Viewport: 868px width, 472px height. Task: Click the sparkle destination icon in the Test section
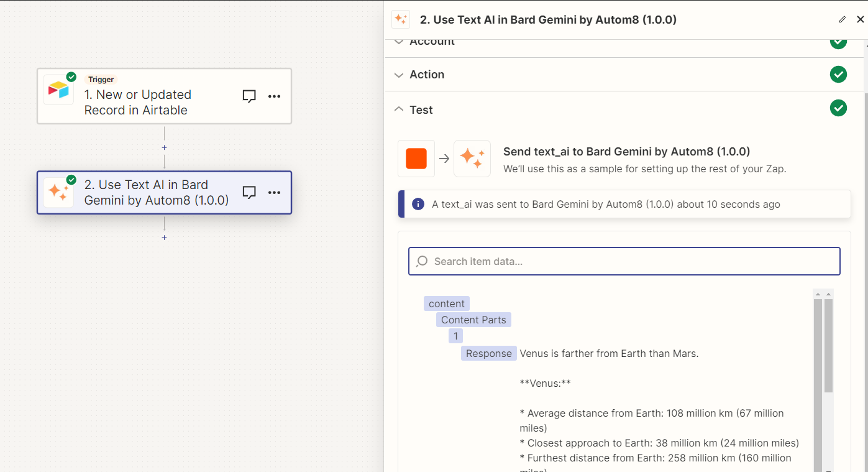pyautogui.click(x=472, y=159)
